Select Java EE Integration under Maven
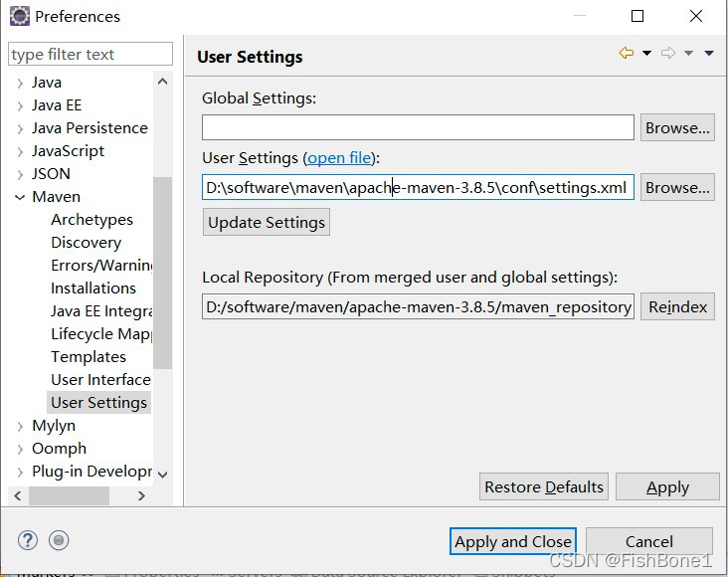This screenshot has height=577, width=728. pyautogui.click(x=101, y=310)
